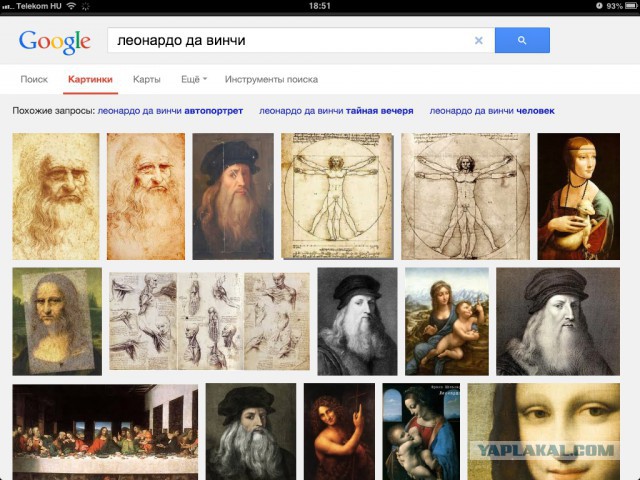Open the Mona Lisa face close-up thumbnail
The height and width of the screenshot is (480, 640).
(544, 432)
